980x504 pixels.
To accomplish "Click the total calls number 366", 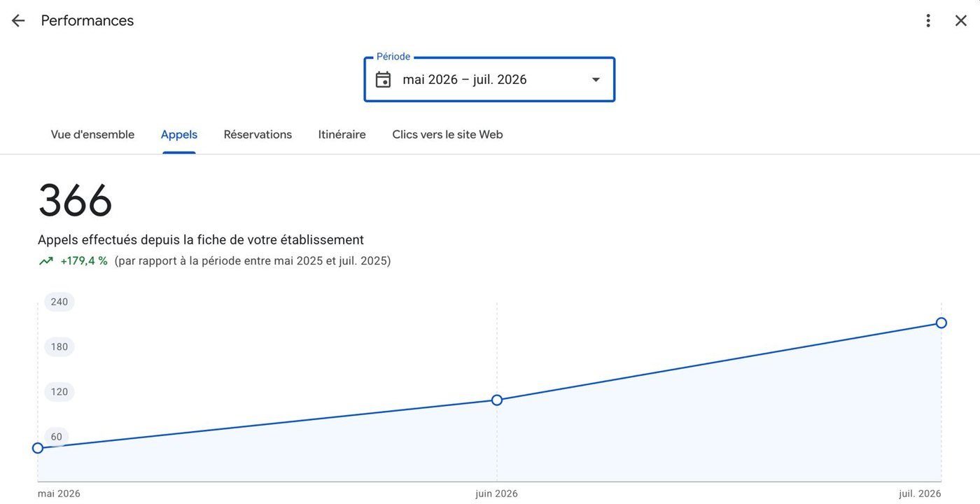I will [75, 201].
